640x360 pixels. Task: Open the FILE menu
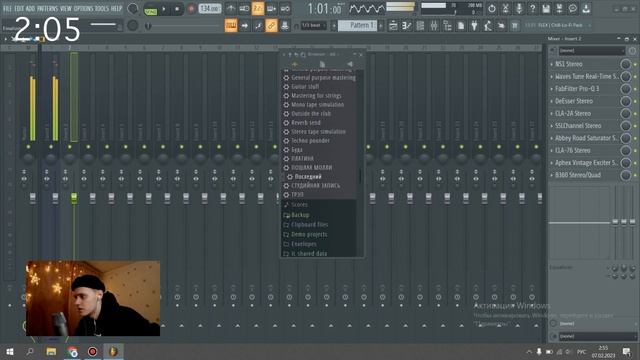[7, 8]
